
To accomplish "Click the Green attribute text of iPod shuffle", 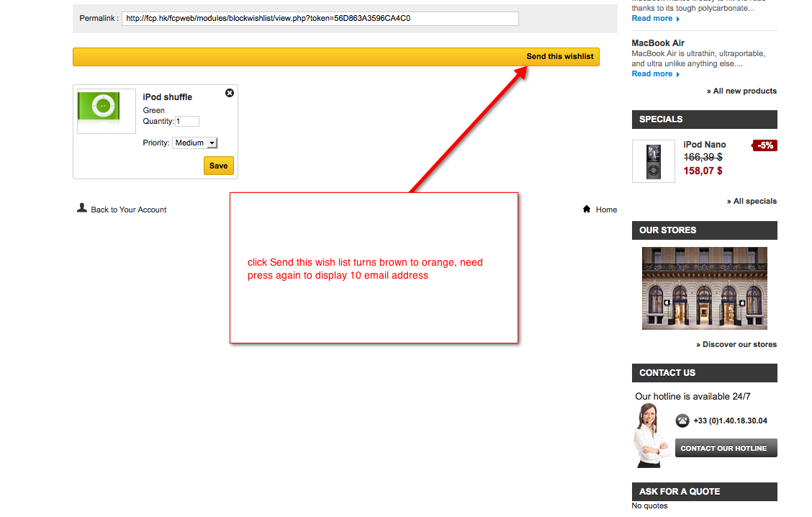I will click(154, 110).
